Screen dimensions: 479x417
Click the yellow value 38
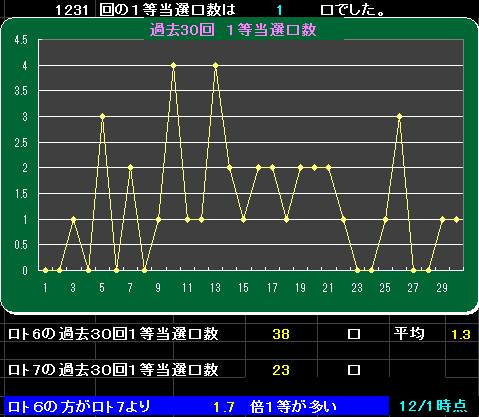click(281, 334)
